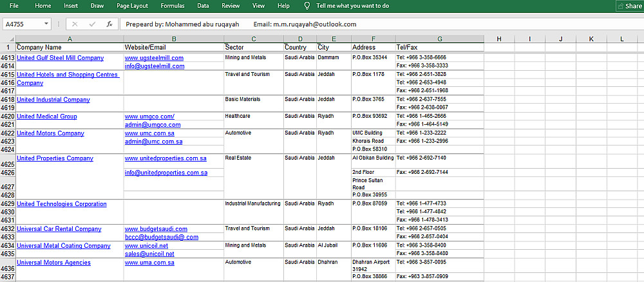
Task: Open www.unitedproperties.com.sa link
Action: click(166, 158)
